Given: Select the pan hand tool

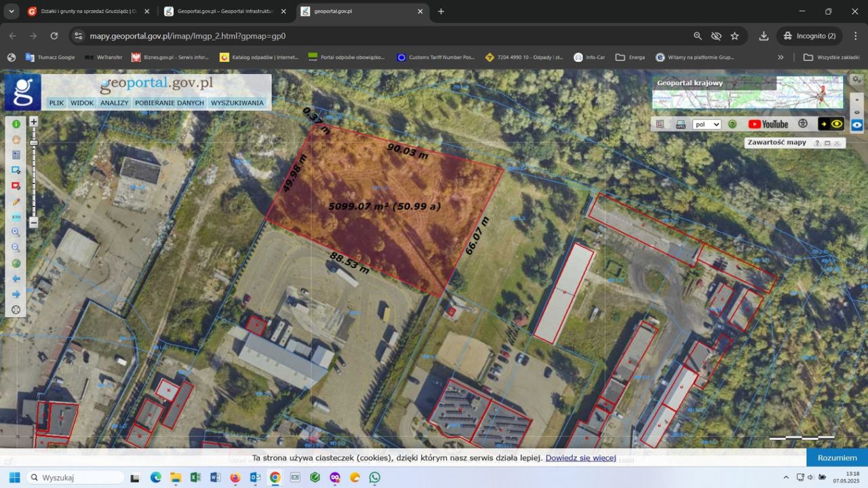Looking at the screenshot, I should tap(16, 140).
